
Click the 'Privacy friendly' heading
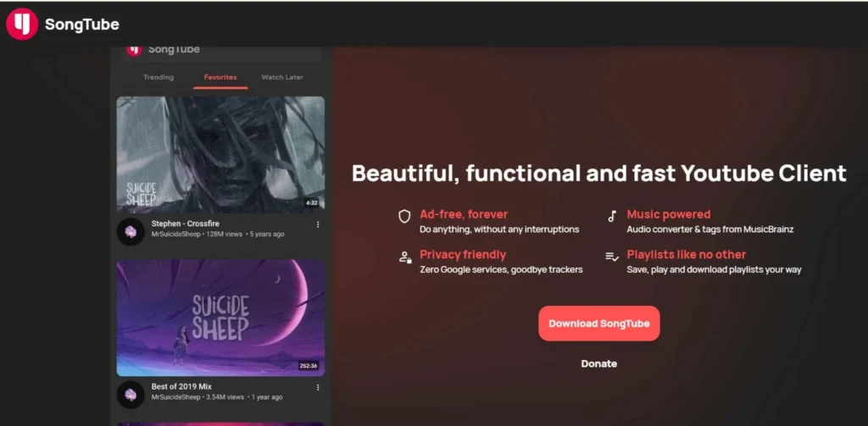pyautogui.click(x=463, y=254)
